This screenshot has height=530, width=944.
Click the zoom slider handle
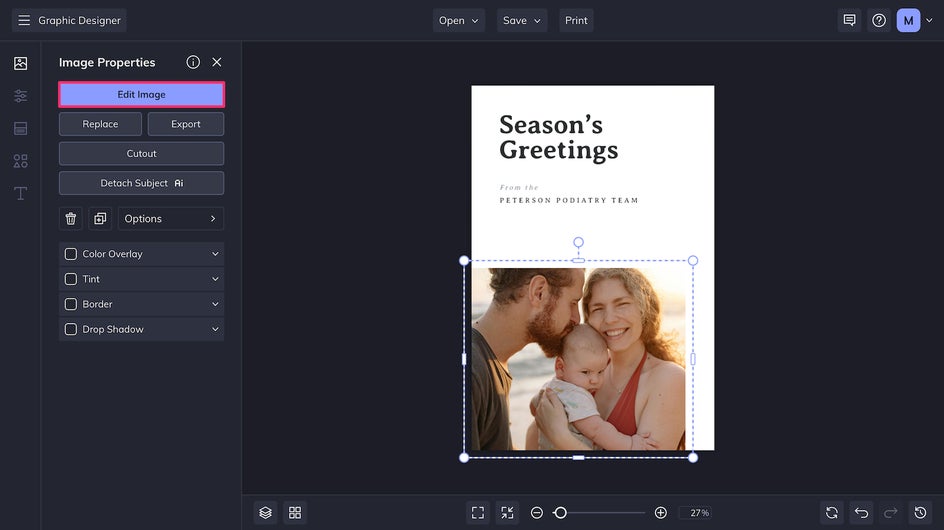(560, 513)
